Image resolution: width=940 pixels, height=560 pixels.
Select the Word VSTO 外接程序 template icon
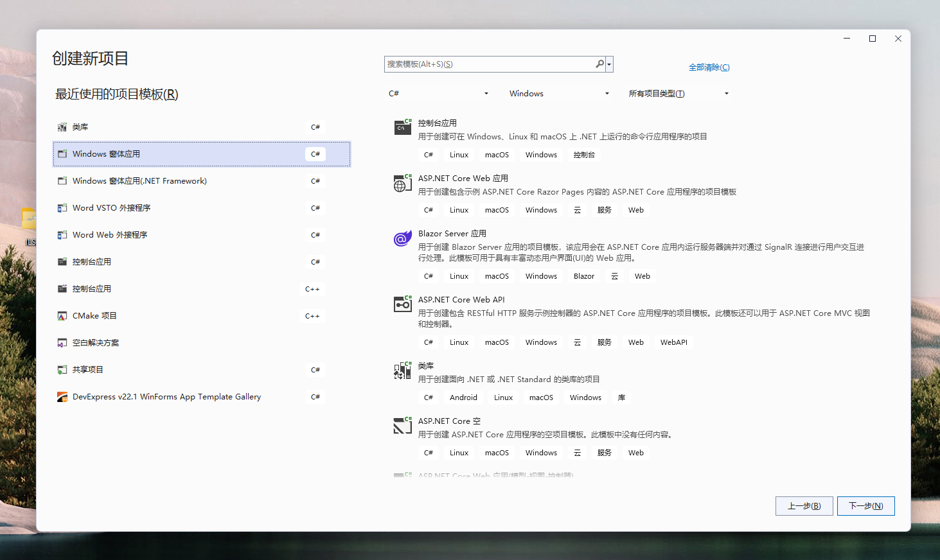[62, 207]
